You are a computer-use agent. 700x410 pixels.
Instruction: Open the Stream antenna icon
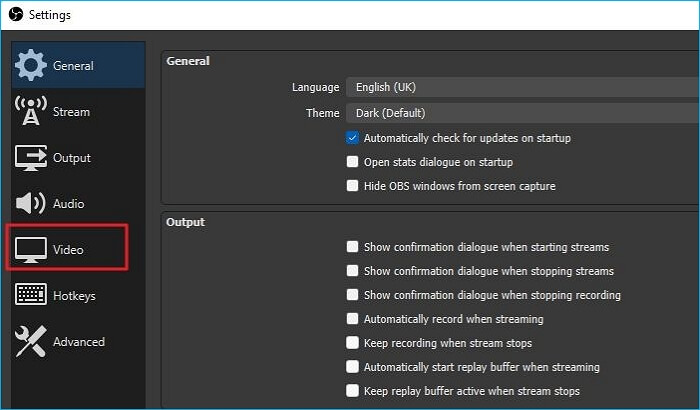point(30,111)
